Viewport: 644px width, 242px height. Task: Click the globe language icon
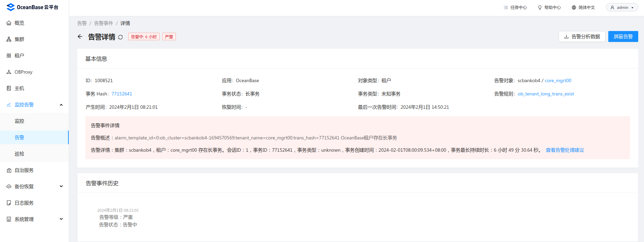point(574,7)
